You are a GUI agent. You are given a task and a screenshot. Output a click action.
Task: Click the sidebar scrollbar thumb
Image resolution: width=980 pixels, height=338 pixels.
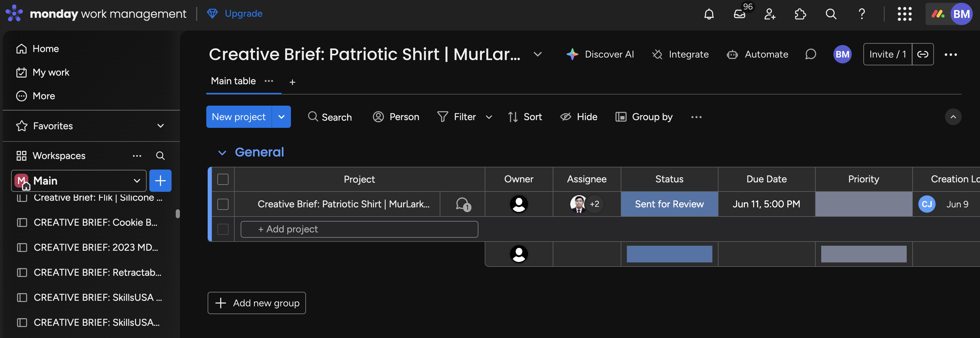[177, 214]
